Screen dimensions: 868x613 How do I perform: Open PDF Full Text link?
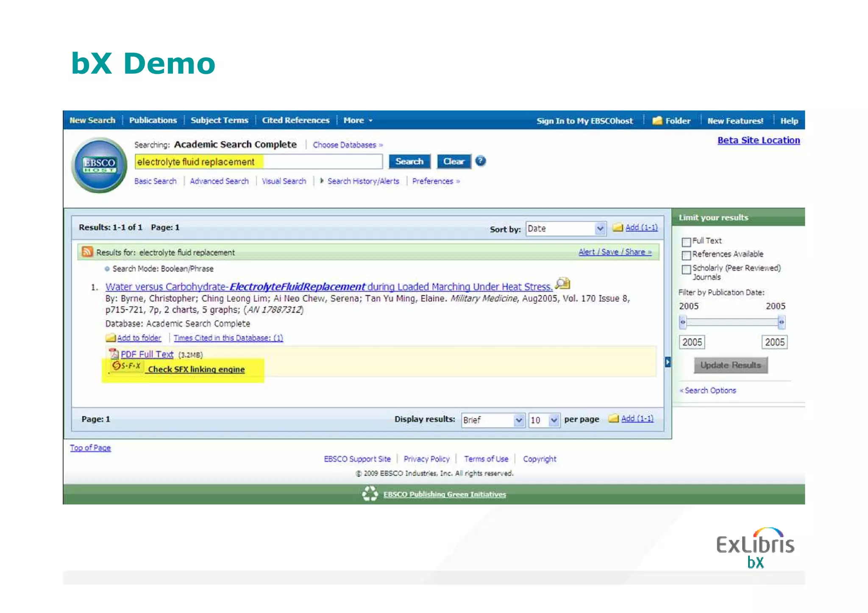[147, 354]
